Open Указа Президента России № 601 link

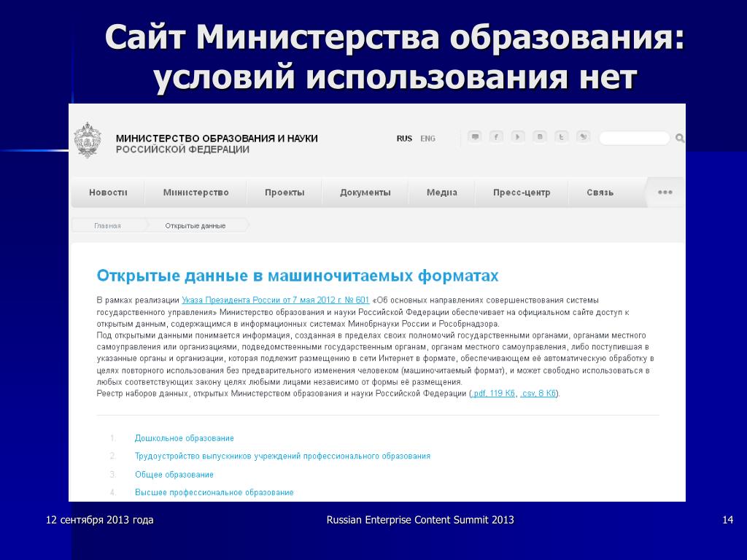tap(275, 300)
